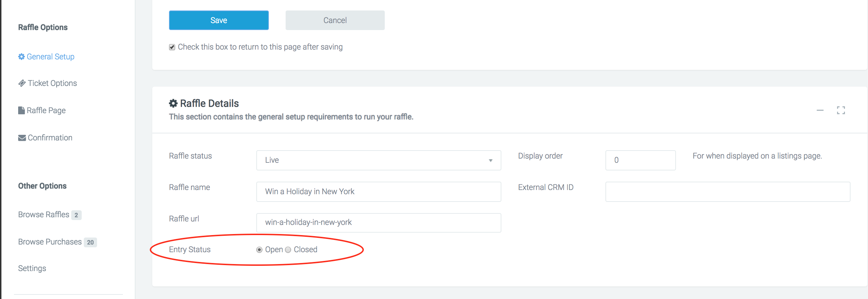Screen dimensions: 868x299
Task: Click the Raffle status dropdown arrow
Action: (491, 161)
